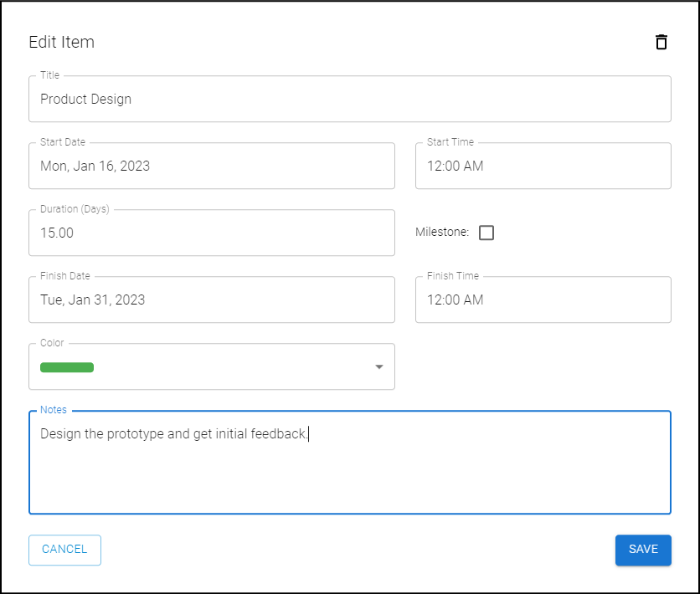Click the Milestone label text
This screenshot has width=700, height=594.
[442, 233]
